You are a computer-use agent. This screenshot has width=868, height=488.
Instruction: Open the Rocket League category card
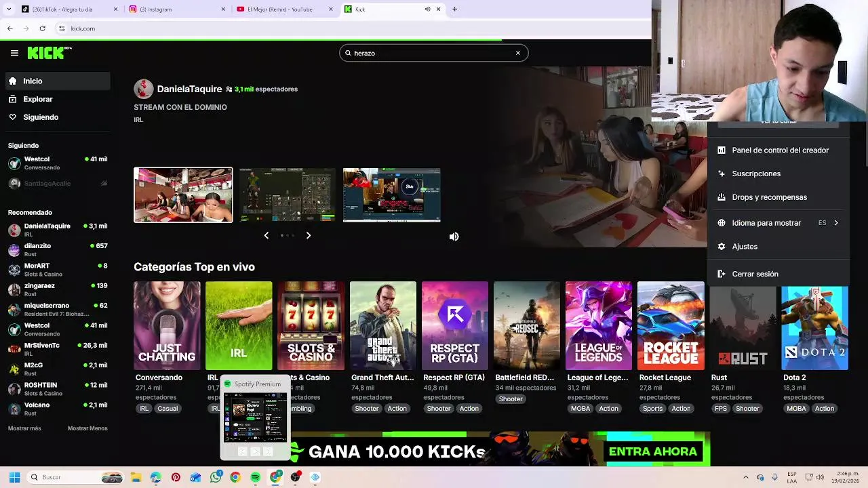pyautogui.click(x=671, y=325)
